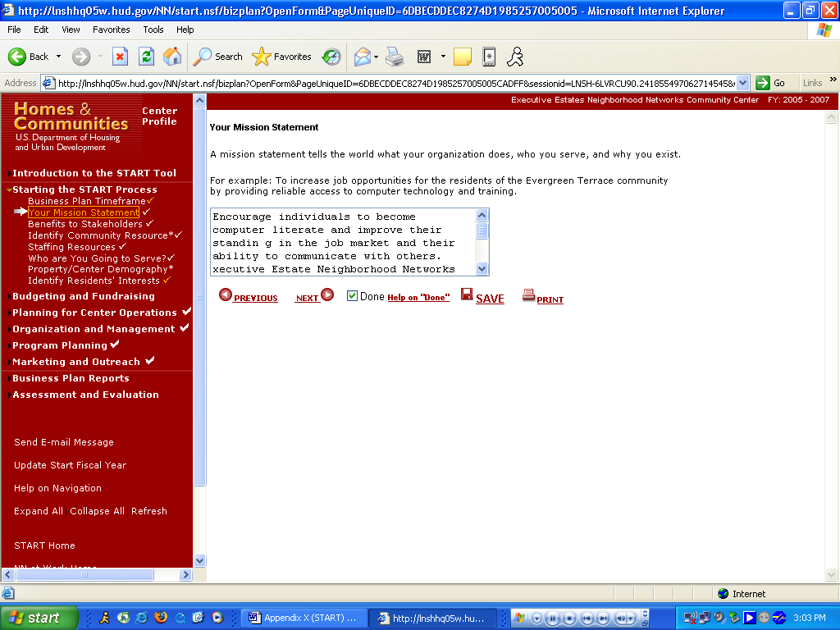Refresh the page using toolbar icon
Viewport: 840px width, 630px height.
coord(146,57)
